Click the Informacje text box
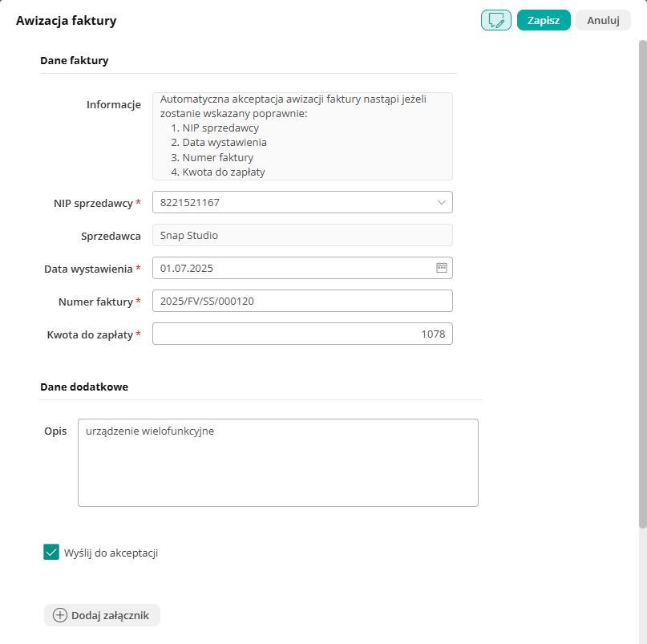Image resolution: width=647 pixels, height=644 pixels. (302, 136)
